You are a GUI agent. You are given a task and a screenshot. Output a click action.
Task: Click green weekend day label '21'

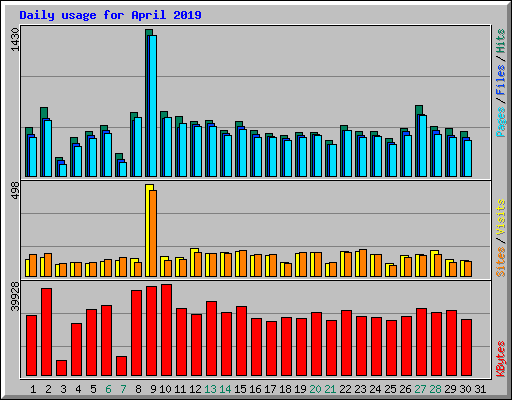pos(330,389)
